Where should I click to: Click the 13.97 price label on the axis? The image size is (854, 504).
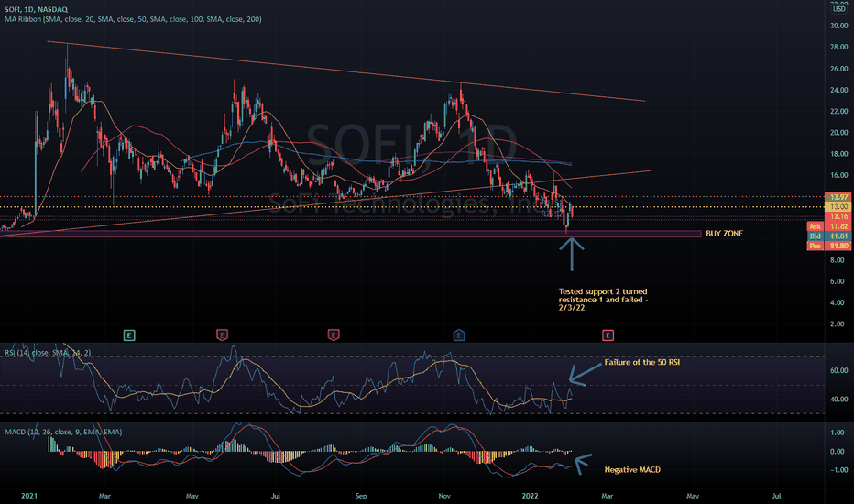tap(838, 197)
